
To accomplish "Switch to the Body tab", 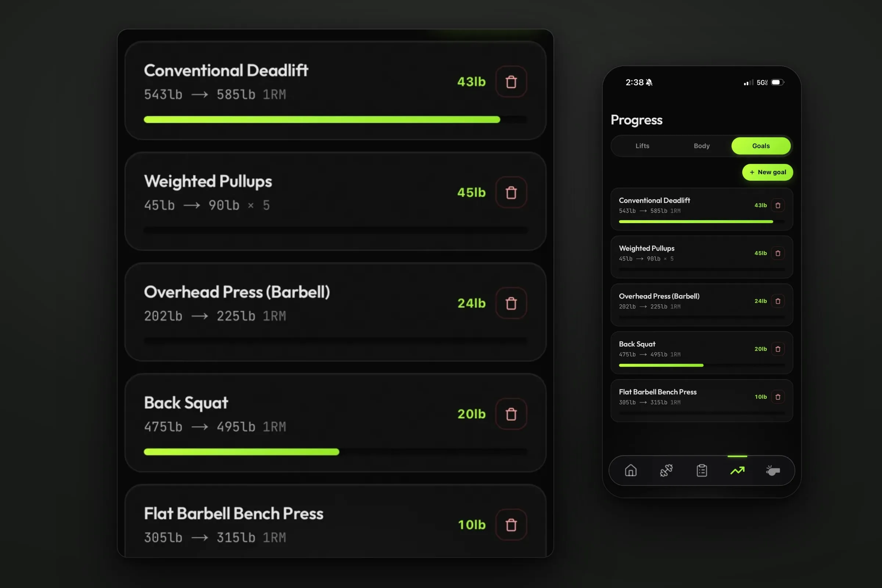I will pos(702,146).
